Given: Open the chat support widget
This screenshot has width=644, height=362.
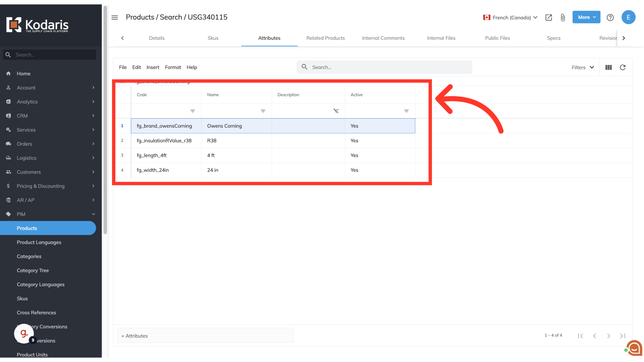Looking at the screenshot, I should [x=634, y=348].
